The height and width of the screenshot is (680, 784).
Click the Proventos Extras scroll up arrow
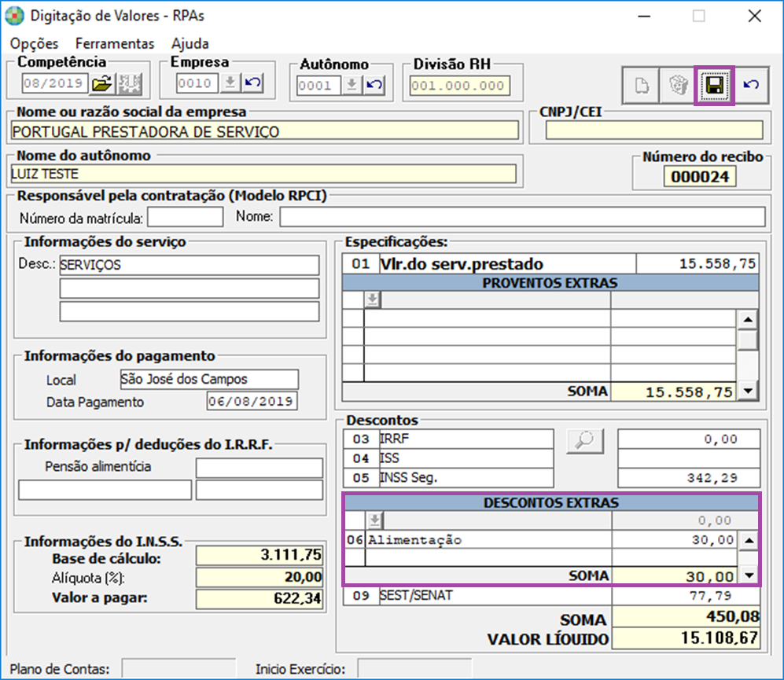point(748,319)
